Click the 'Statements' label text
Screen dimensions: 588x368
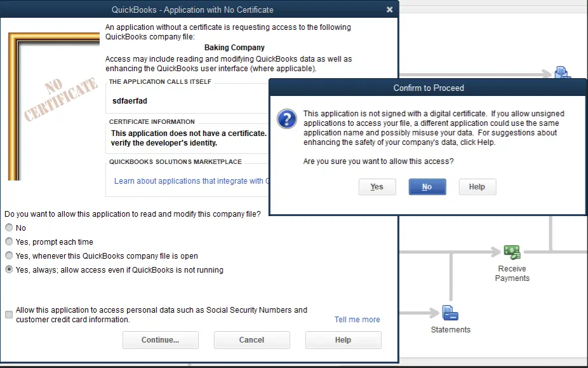(451, 330)
